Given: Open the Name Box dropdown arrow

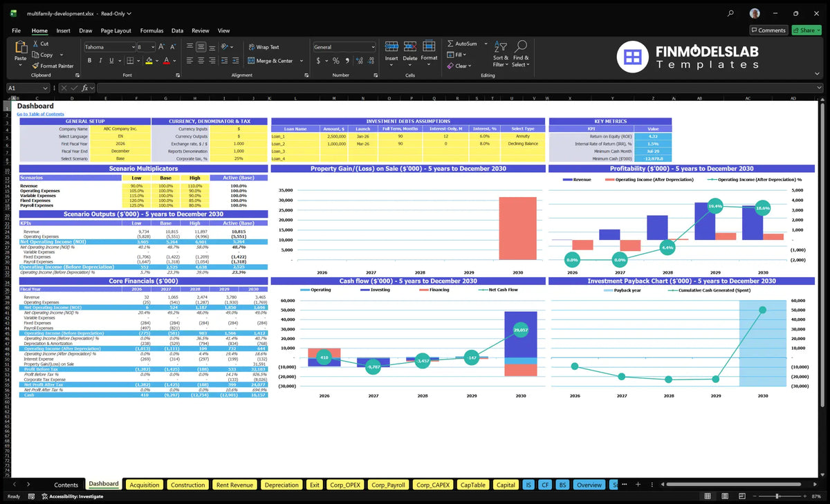Looking at the screenshot, I should [x=45, y=88].
